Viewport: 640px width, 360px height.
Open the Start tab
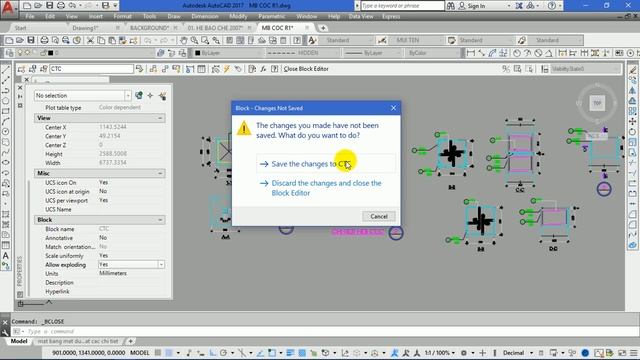point(20,28)
